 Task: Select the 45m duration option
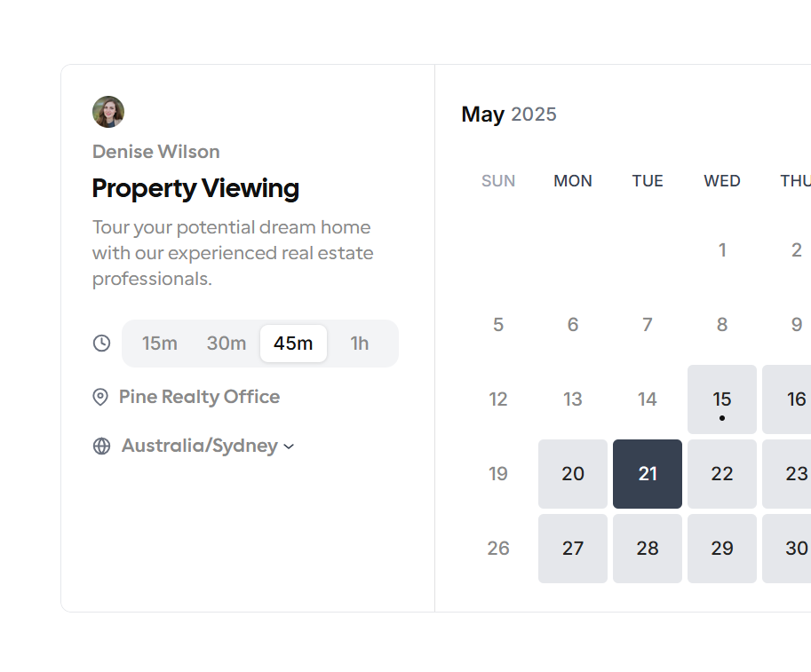point(293,344)
